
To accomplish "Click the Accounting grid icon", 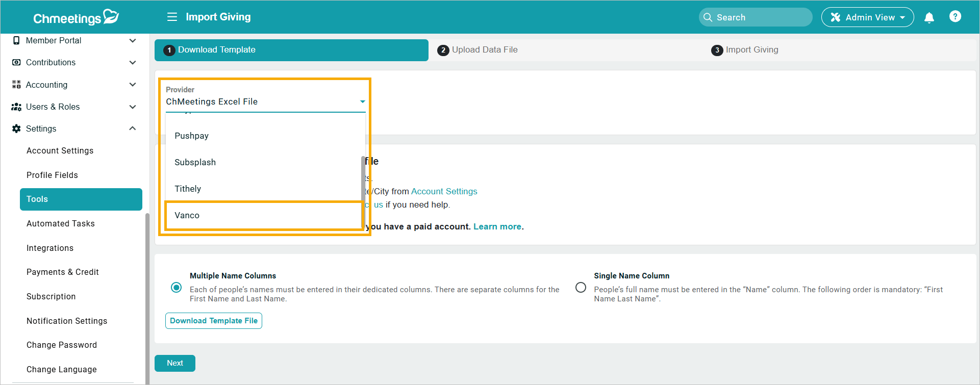I will tap(16, 85).
